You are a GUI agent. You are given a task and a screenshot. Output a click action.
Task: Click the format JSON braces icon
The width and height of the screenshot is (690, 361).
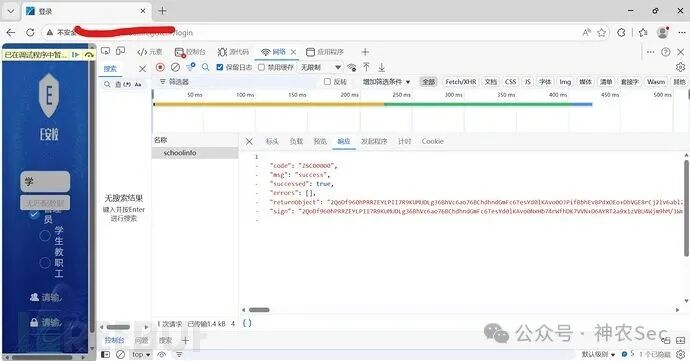(x=247, y=323)
